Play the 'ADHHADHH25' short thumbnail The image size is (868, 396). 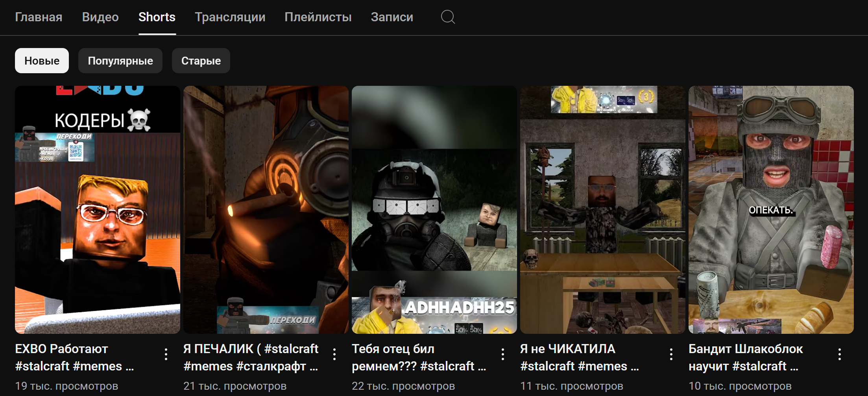pos(434,210)
